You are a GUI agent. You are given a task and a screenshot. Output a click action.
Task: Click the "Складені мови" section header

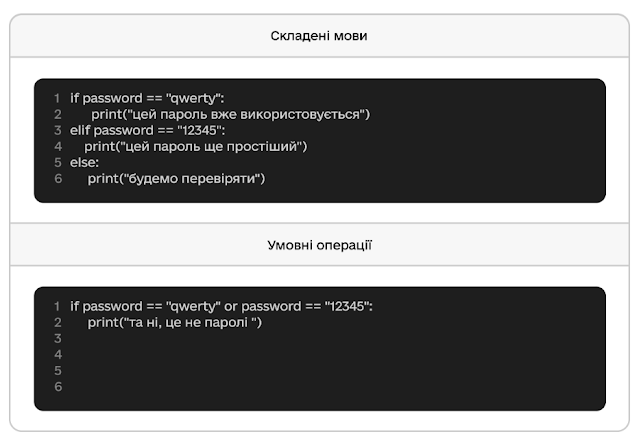click(319, 36)
